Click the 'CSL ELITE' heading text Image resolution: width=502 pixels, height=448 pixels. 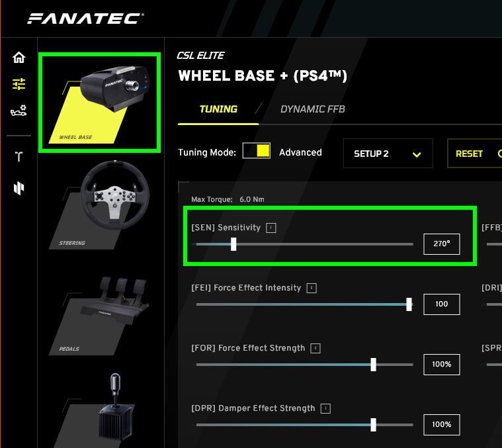(200, 56)
